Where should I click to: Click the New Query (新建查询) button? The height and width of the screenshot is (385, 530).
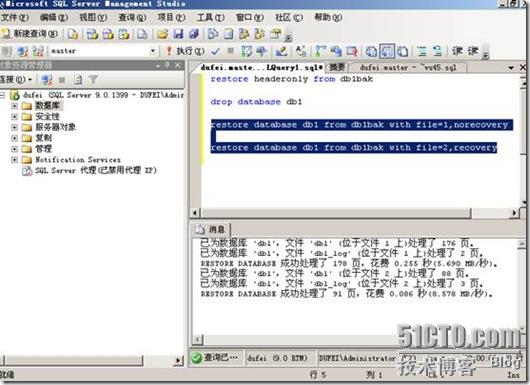pos(29,34)
